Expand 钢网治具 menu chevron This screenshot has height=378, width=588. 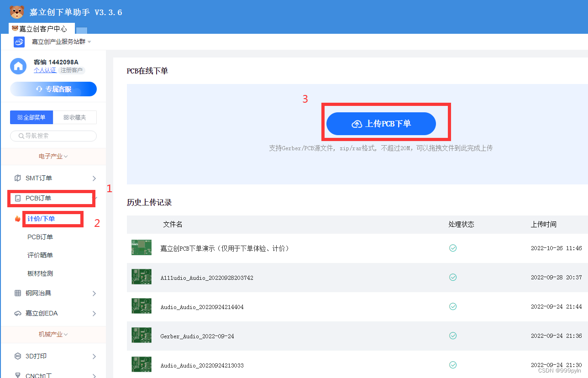94,293
